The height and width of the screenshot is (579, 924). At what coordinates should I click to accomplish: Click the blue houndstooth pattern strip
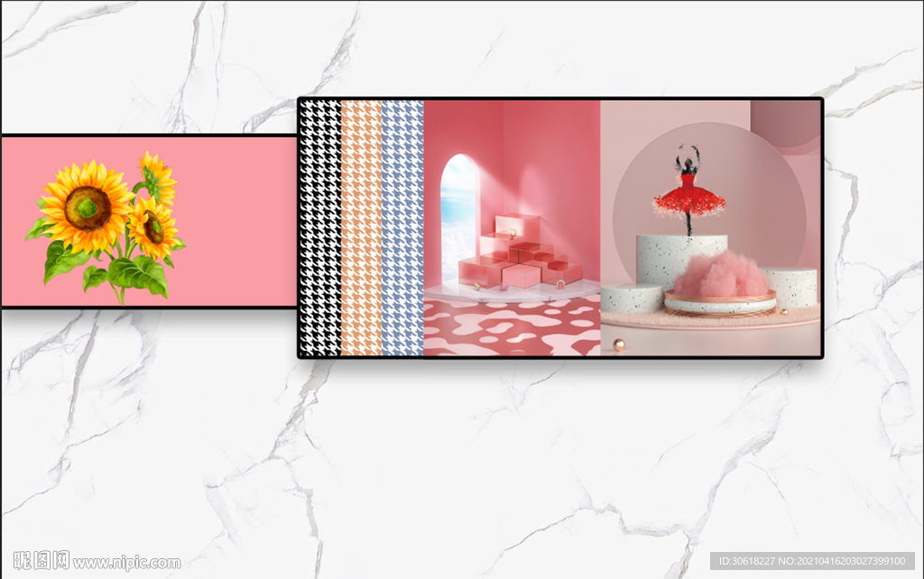[x=402, y=228]
